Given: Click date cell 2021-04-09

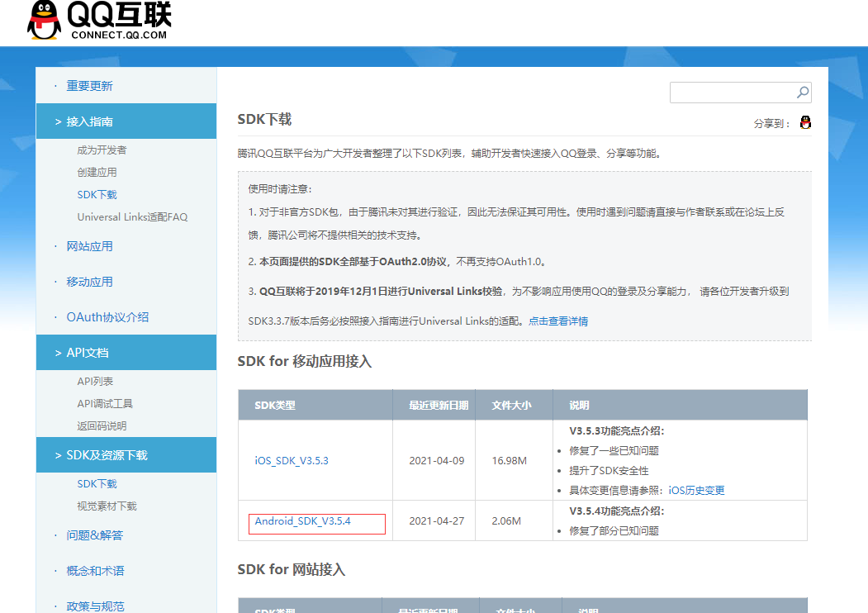Looking at the screenshot, I should [x=437, y=461].
